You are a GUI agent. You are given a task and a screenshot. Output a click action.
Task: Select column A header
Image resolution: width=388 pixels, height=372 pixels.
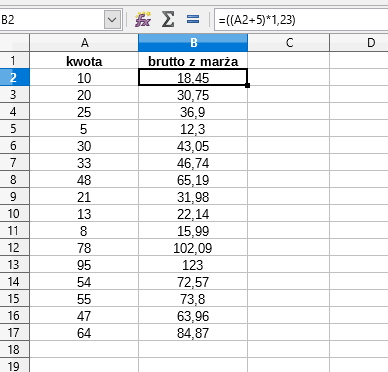pyautogui.click(x=84, y=43)
